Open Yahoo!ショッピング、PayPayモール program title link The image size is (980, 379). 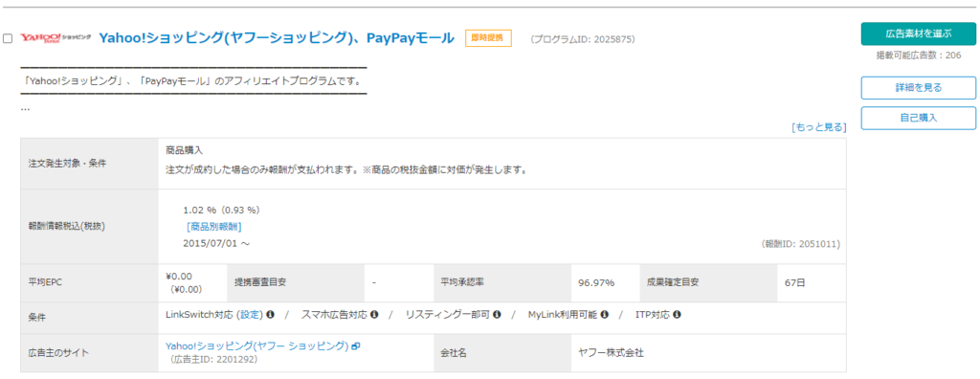tap(277, 38)
